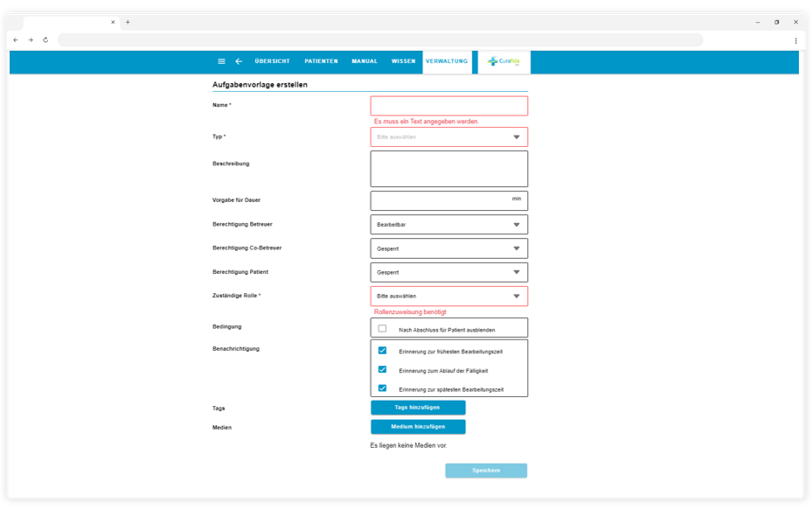Minimize the browser window

tap(758, 22)
